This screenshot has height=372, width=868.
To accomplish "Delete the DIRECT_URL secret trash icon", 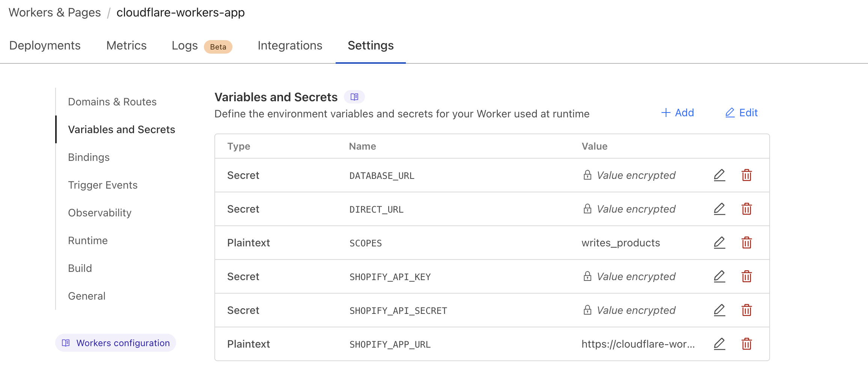I will (x=747, y=209).
